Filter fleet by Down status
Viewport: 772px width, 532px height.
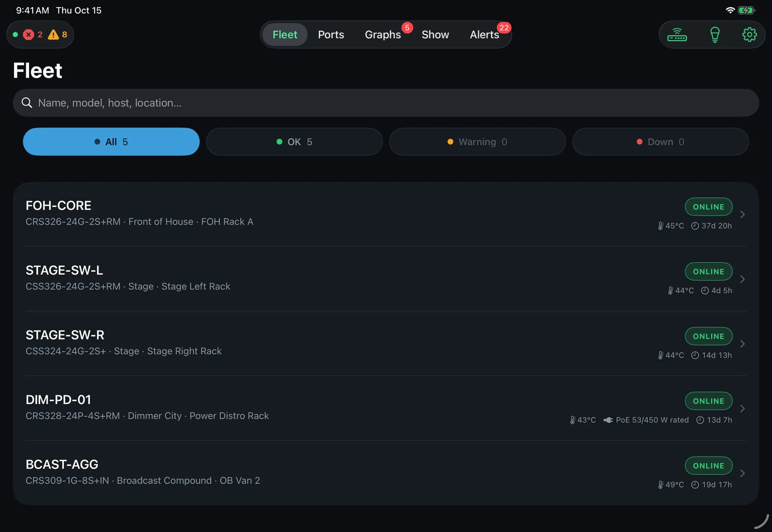point(660,142)
